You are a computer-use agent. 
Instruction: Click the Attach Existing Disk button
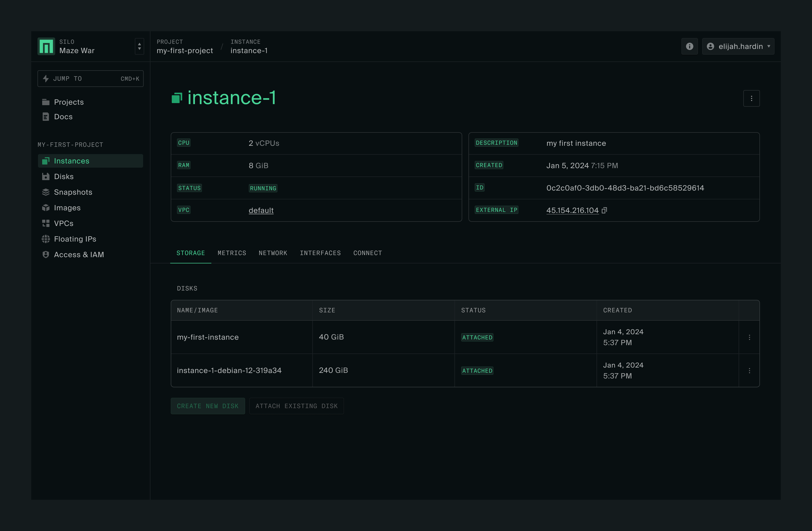click(296, 406)
